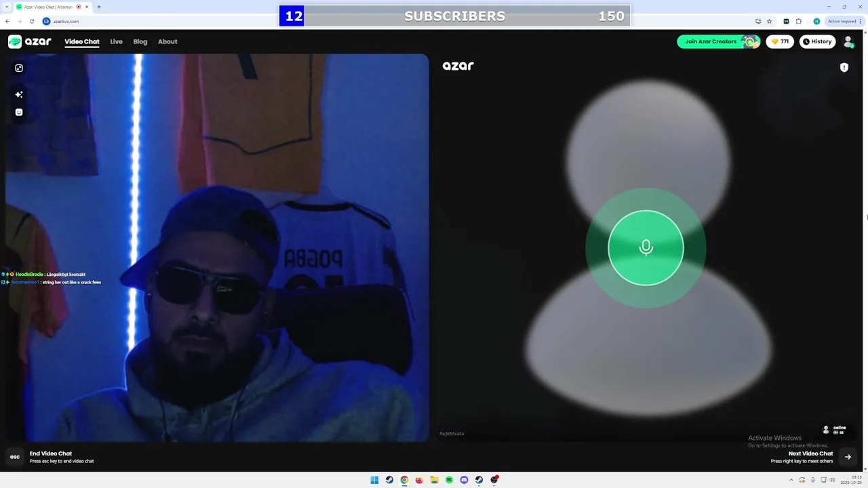Select the Azar Video Chat browser tab
868x488 pixels.
(x=52, y=7)
